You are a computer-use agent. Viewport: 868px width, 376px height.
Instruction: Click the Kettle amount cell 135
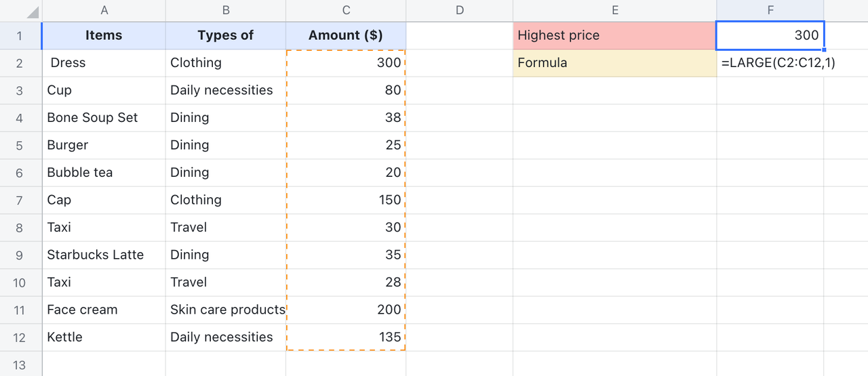(346, 337)
